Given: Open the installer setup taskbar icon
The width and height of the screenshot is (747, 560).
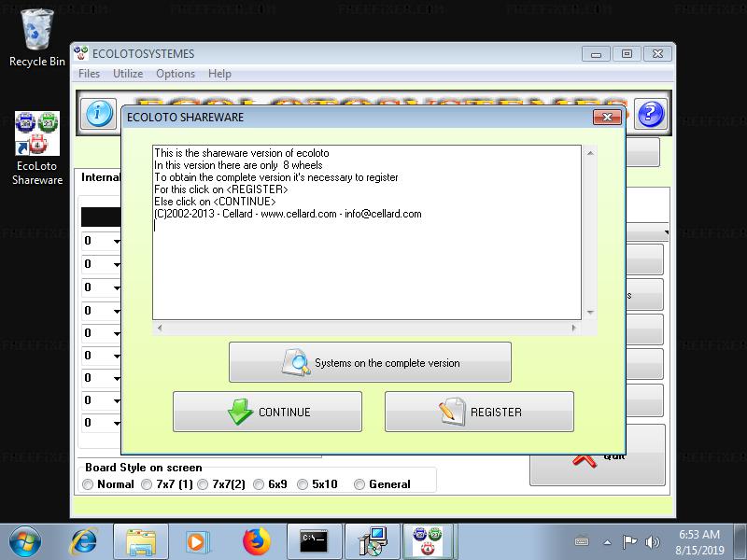Looking at the screenshot, I should coord(373,542).
